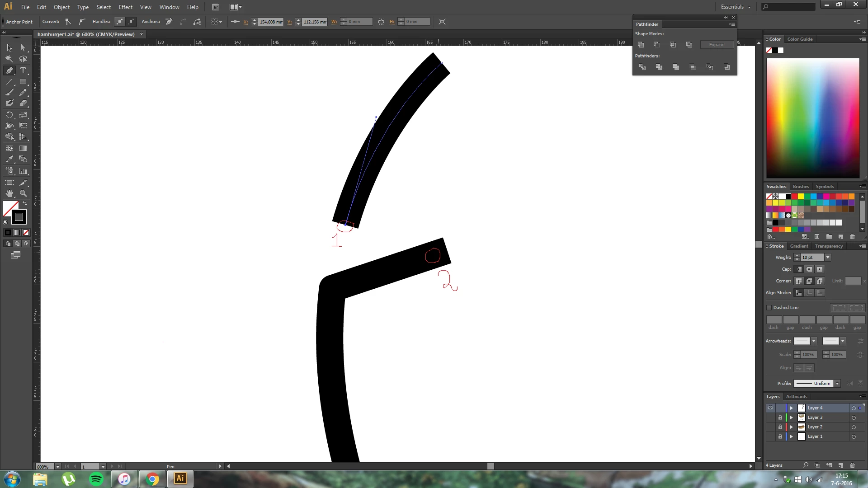Open the stroke Weight dropdown
The width and height of the screenshot is (868, 488).
828,258
